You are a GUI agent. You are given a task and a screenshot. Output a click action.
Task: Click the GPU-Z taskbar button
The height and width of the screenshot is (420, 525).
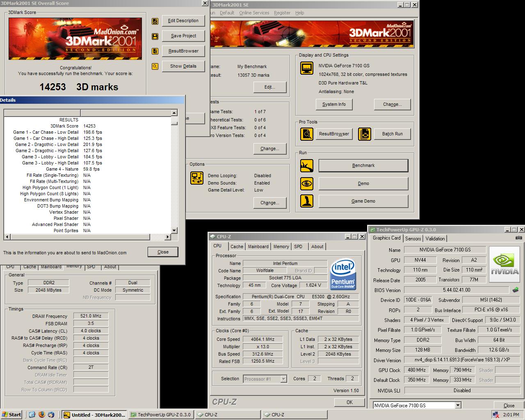[160, 415]
